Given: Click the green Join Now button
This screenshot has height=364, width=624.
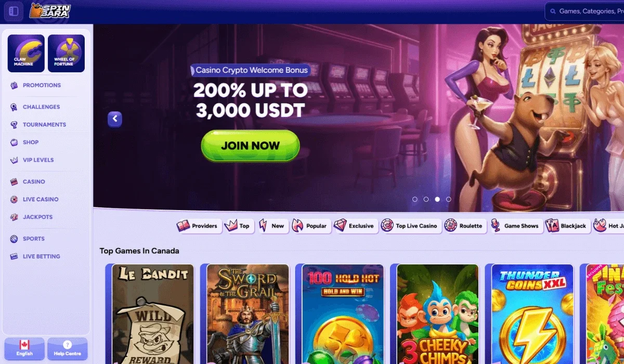Looking at the screenshot, I should click(x=250, y=146).
